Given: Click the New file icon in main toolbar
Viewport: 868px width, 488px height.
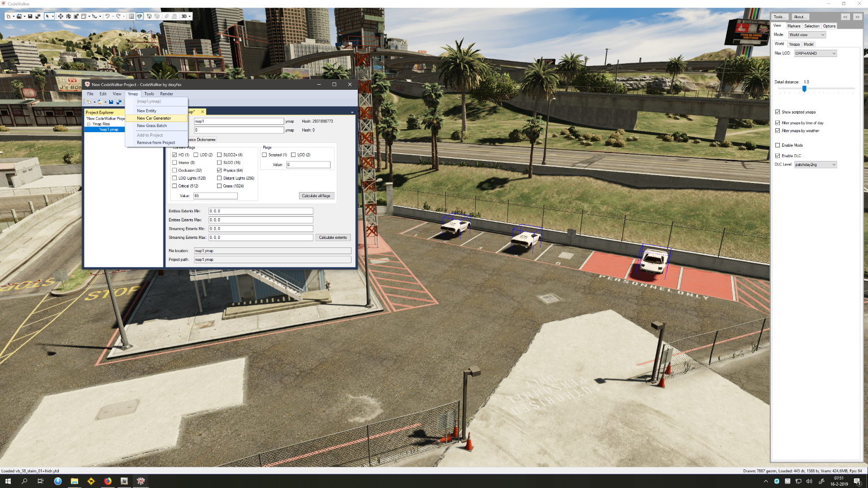Looking at the screenshot, I should [8, 16].
